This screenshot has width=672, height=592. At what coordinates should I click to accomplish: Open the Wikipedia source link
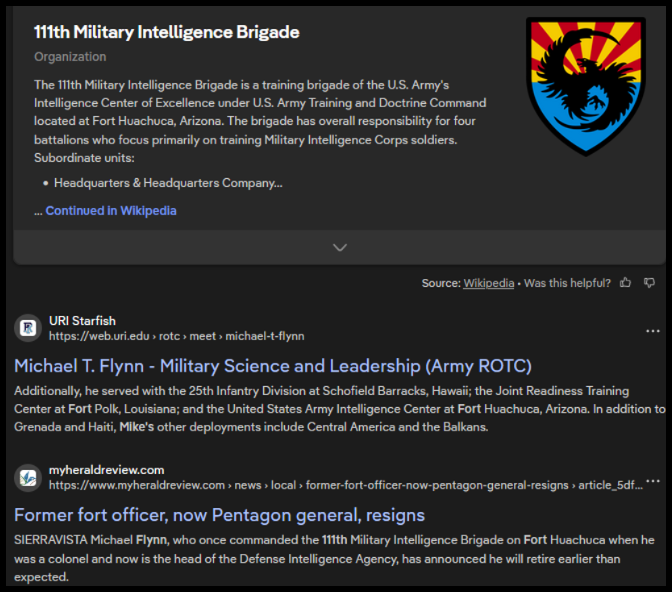[x=486, y=283]
